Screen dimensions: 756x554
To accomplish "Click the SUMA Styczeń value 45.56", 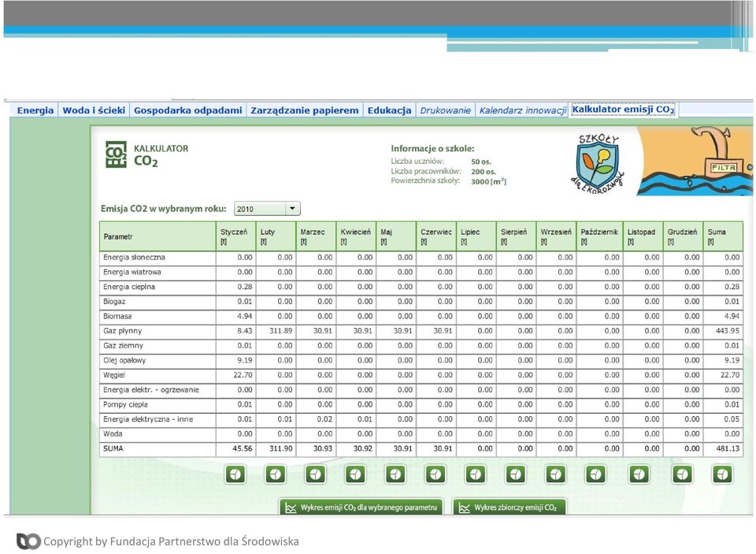I will [243, 449].
